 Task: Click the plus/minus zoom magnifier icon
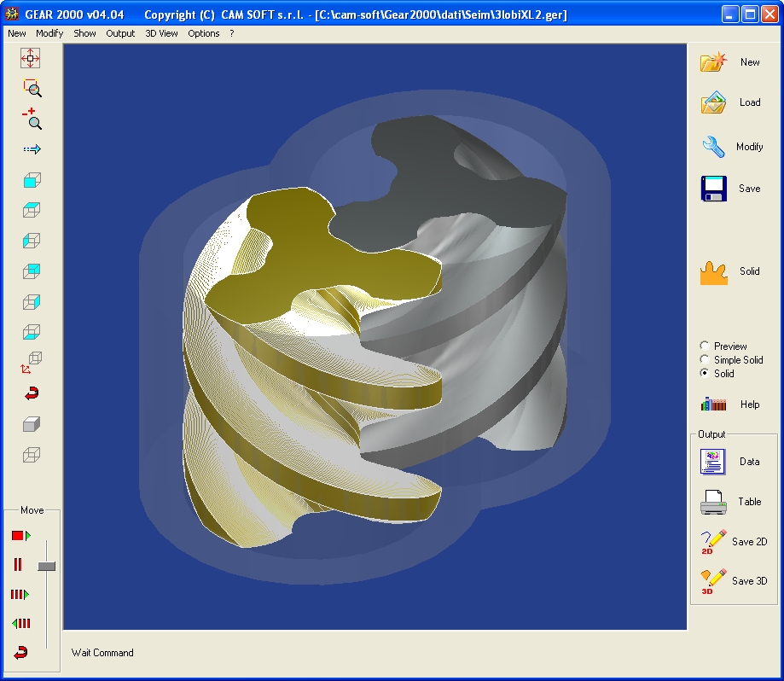pos(32,119)
